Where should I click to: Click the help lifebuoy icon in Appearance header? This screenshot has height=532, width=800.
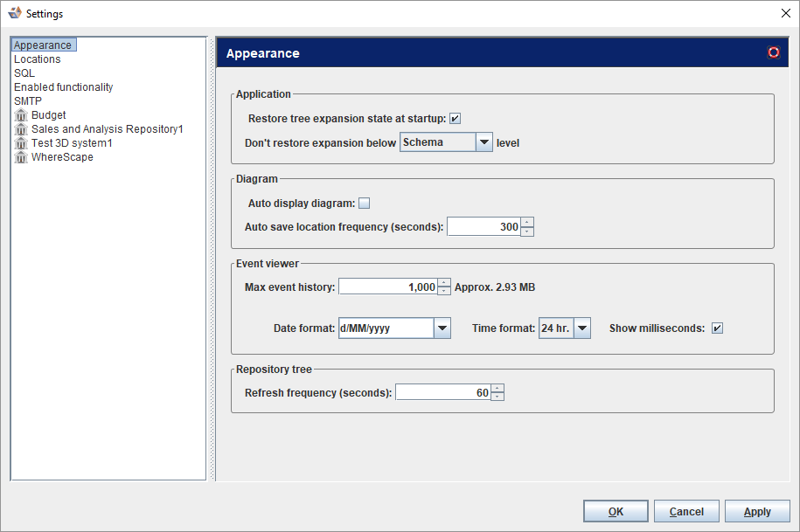[773, 52]
